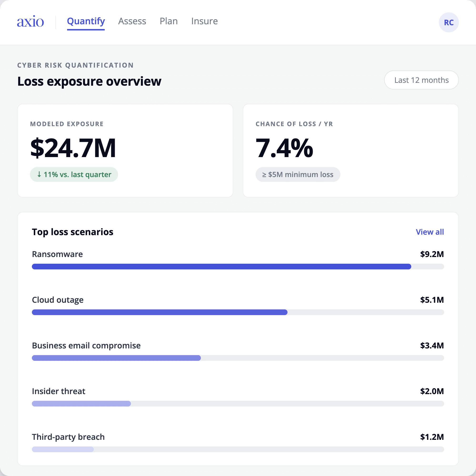Select the Business email compromise bar
The width and height of the screenshot is (476, 476).
238,358
